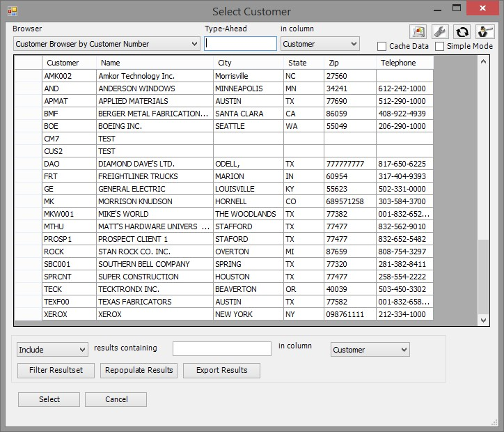Select the TECKTRONIX INC. name cell
The height and width of the screenshot is (432, 504).
tap(155, 289)
